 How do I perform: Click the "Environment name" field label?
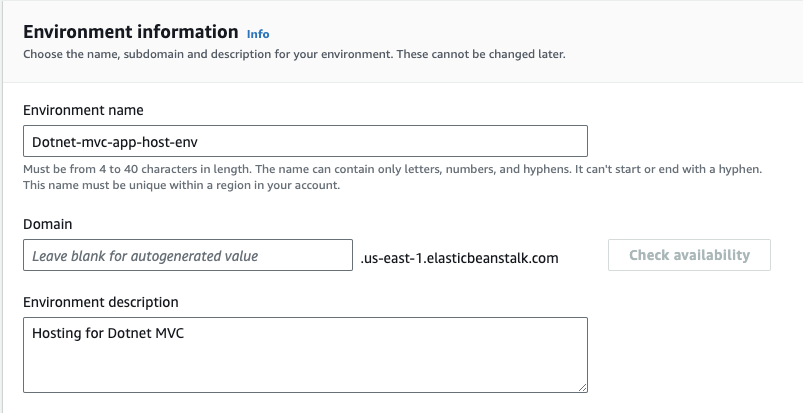click(x=86, y=109)
